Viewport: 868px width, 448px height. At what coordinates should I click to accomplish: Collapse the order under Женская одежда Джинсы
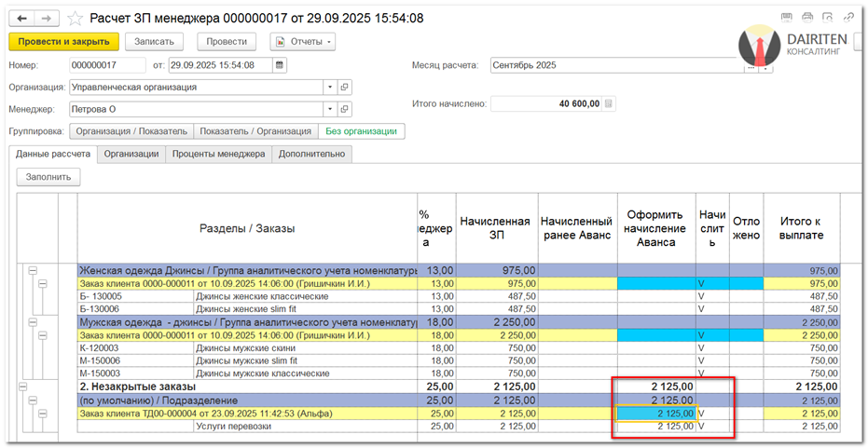[43, 284]
